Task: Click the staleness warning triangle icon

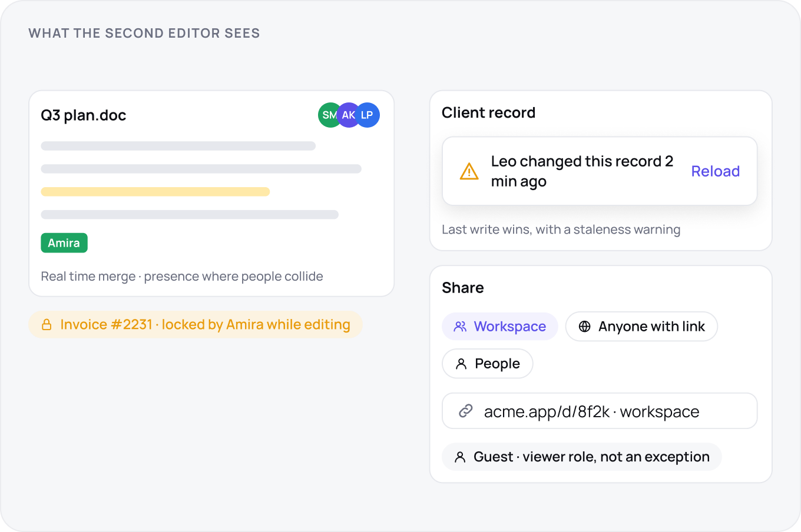Action: coord(469,171)
